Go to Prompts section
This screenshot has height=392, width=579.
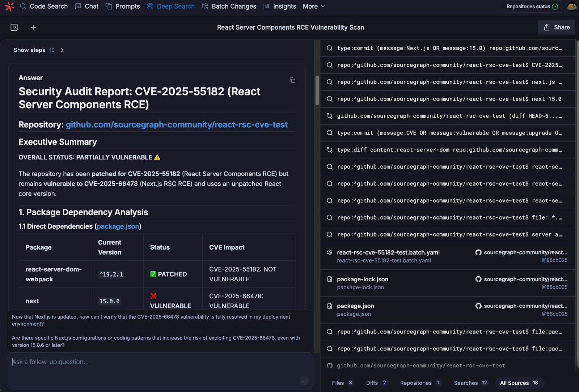(x=123, y=6)
